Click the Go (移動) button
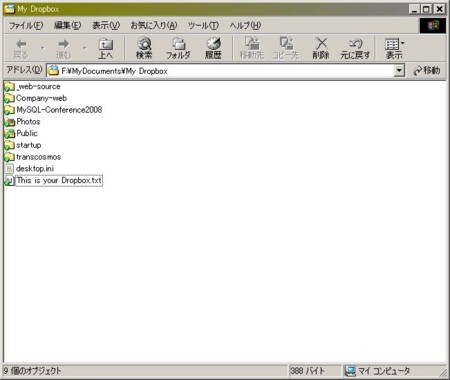 pyautogui.click(x=427, y=71)
